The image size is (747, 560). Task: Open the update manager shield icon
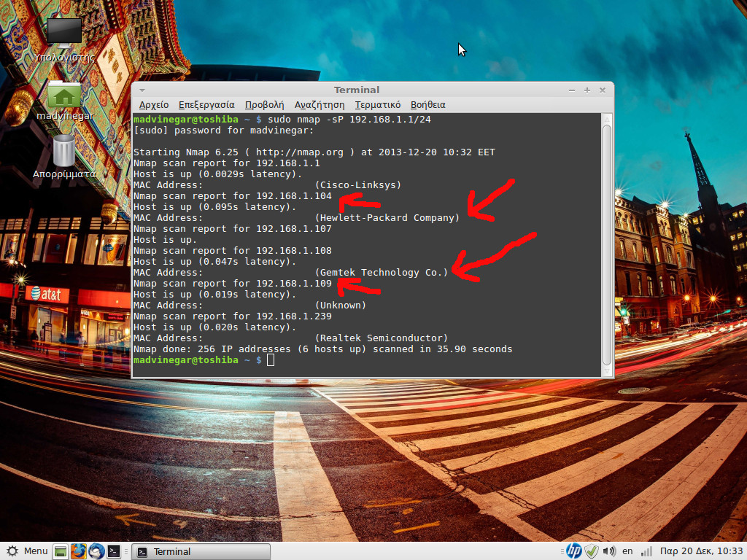pos(591,551)
